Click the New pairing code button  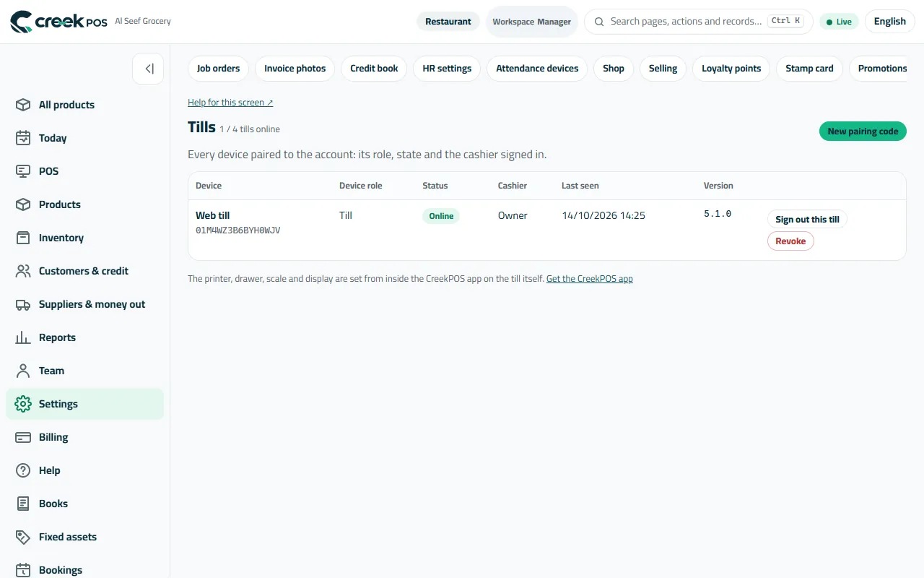coord(863,131)
